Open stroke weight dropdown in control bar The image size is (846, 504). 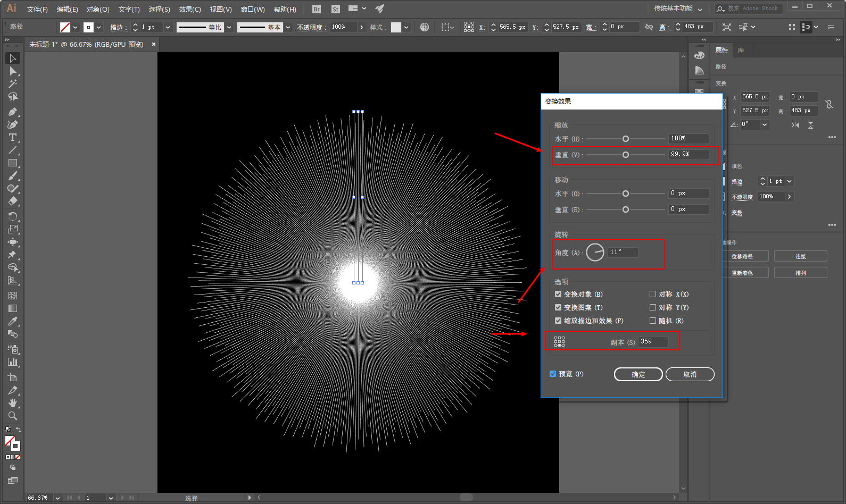(x=168, y=27)
